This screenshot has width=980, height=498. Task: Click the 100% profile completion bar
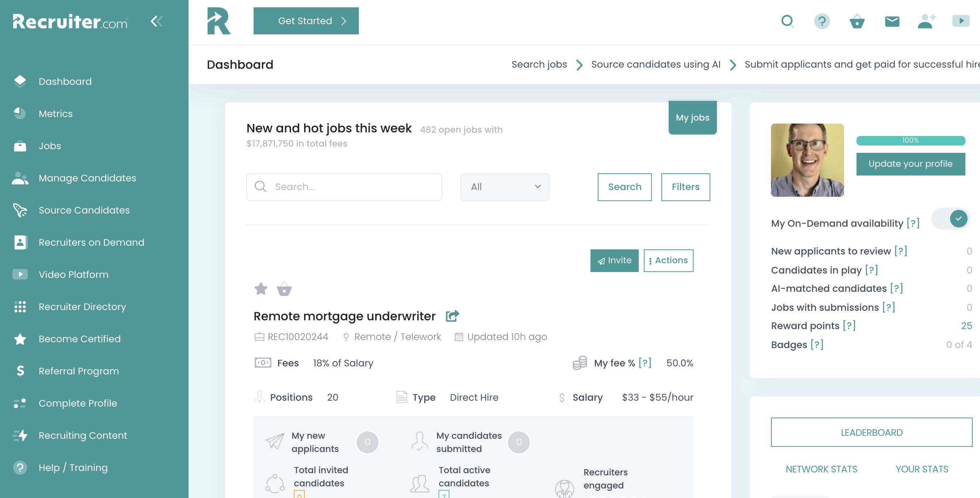point(910,140)
